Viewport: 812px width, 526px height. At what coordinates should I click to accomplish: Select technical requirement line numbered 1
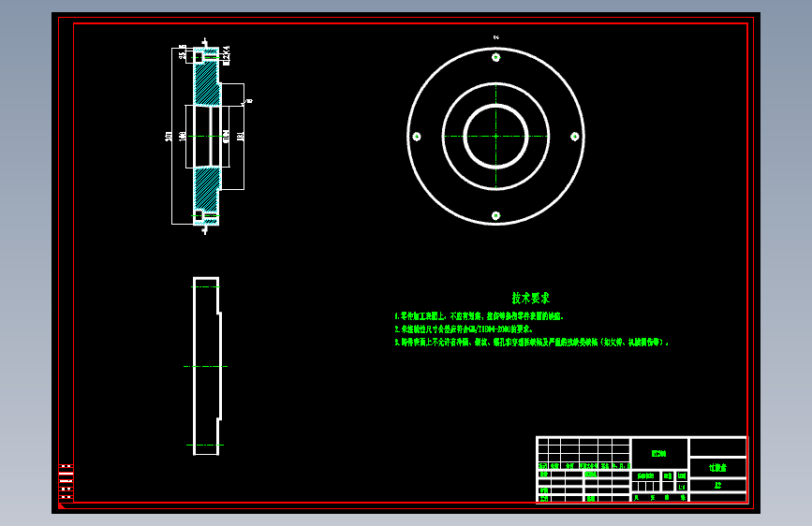pos(479,315)
